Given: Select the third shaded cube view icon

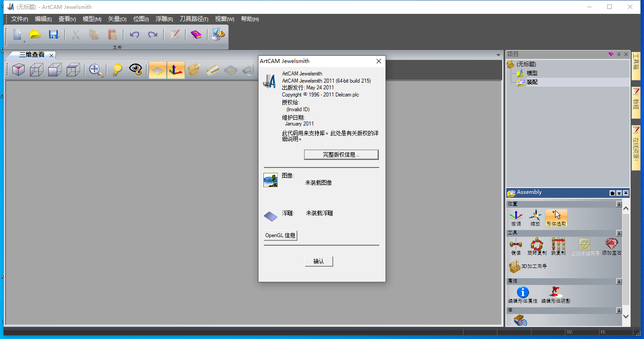Looking at the screenshot, I should point(55,70).
